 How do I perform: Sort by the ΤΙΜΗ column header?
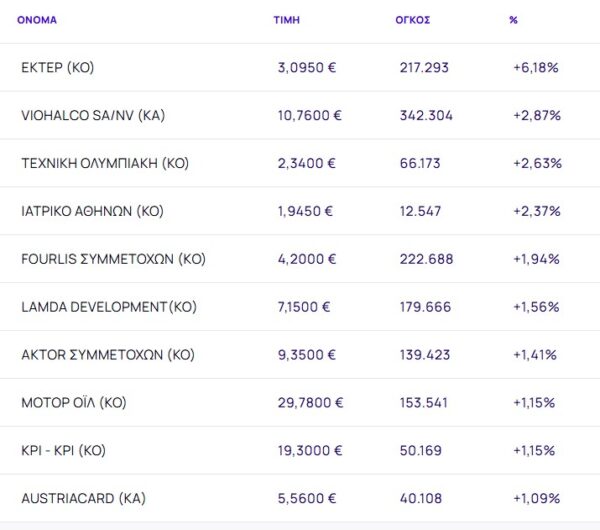(x=286, y=20)
